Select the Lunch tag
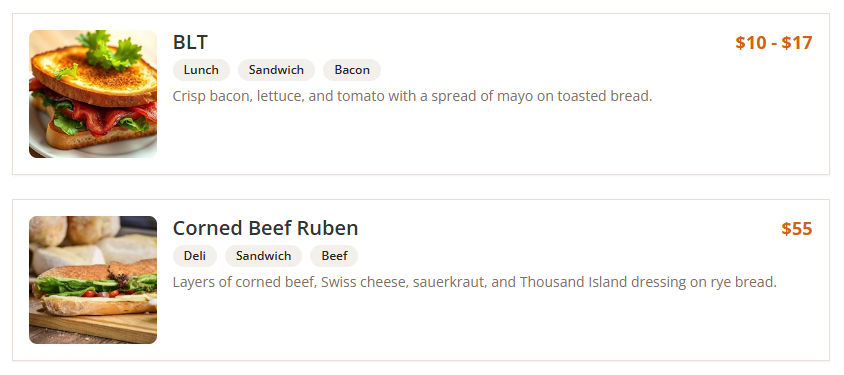 coord(201,70)
